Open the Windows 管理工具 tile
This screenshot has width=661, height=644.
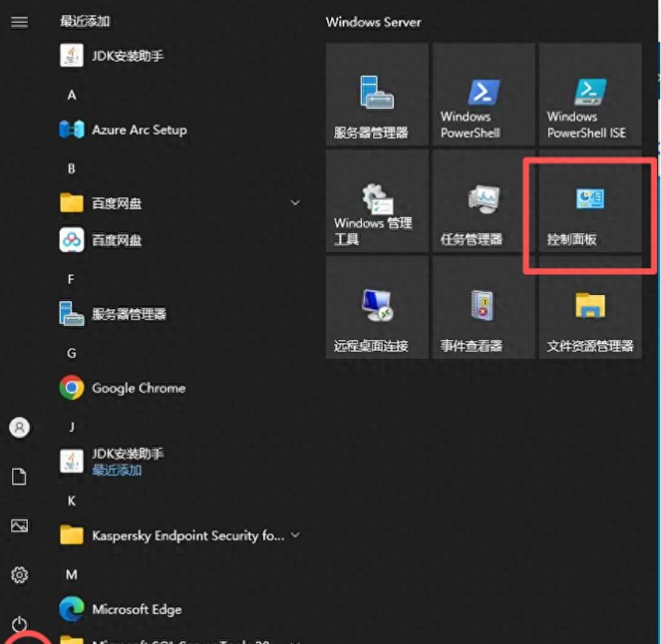tap(376, 200)
